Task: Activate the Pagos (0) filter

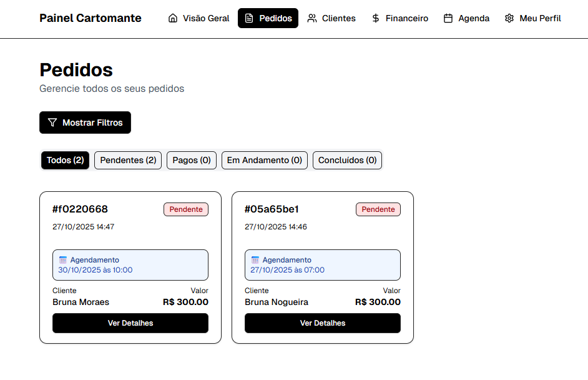Action: (x=191, y=160)
